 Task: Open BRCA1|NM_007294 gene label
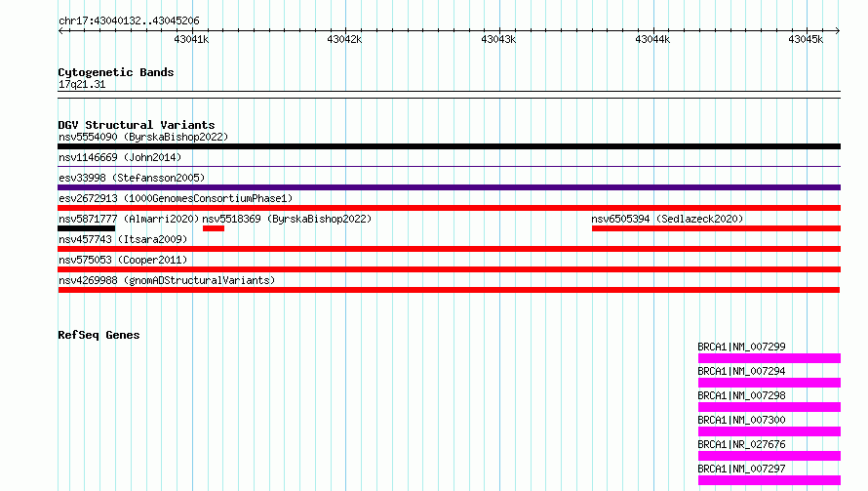coord(741,371)
